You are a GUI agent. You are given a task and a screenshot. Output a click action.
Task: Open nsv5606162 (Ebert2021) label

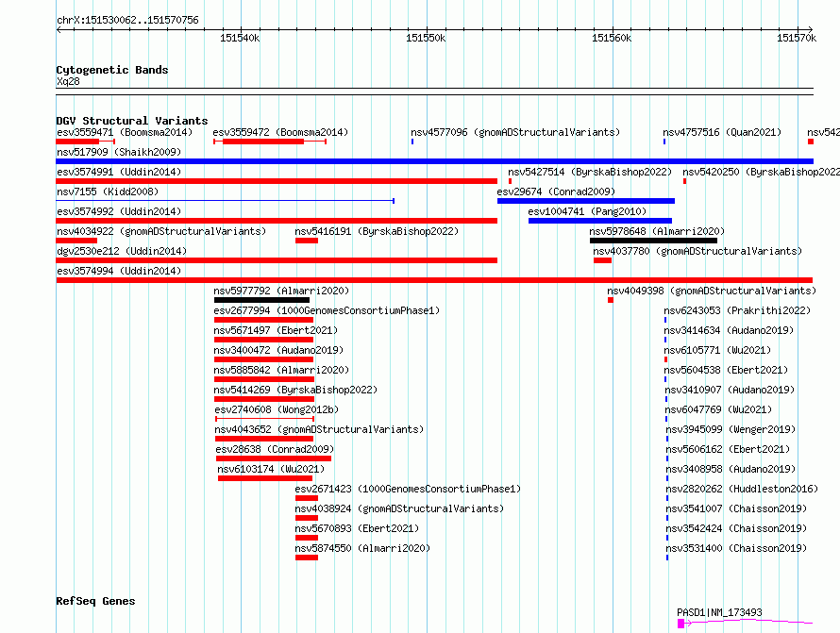click(728, 449)
